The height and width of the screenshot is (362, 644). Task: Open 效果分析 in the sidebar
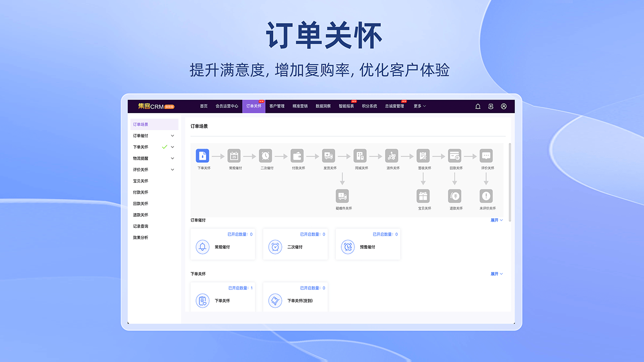point(140,238)
